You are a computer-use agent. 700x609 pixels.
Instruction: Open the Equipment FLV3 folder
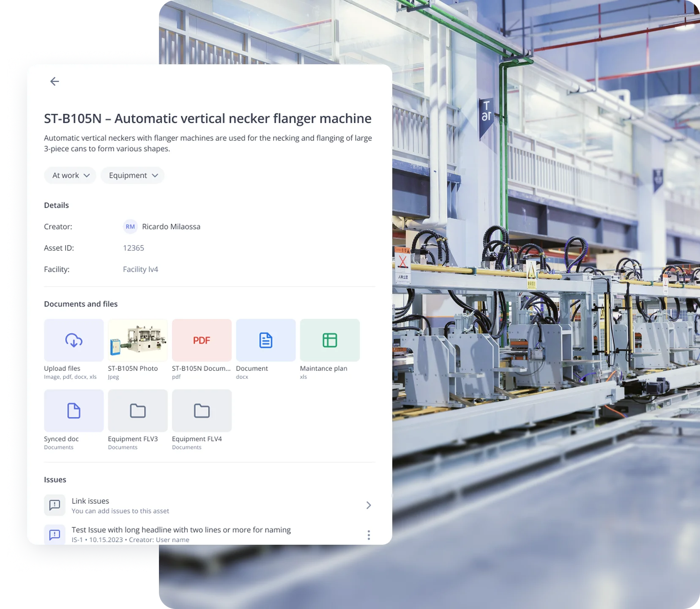[x=138, y=411]
